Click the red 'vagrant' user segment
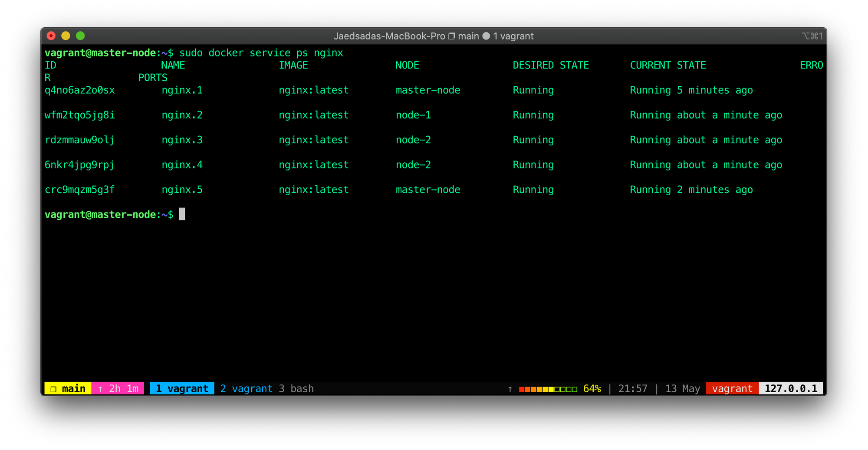Image resolution: width=868 pixels, height=450 pixels. point(732,388)
